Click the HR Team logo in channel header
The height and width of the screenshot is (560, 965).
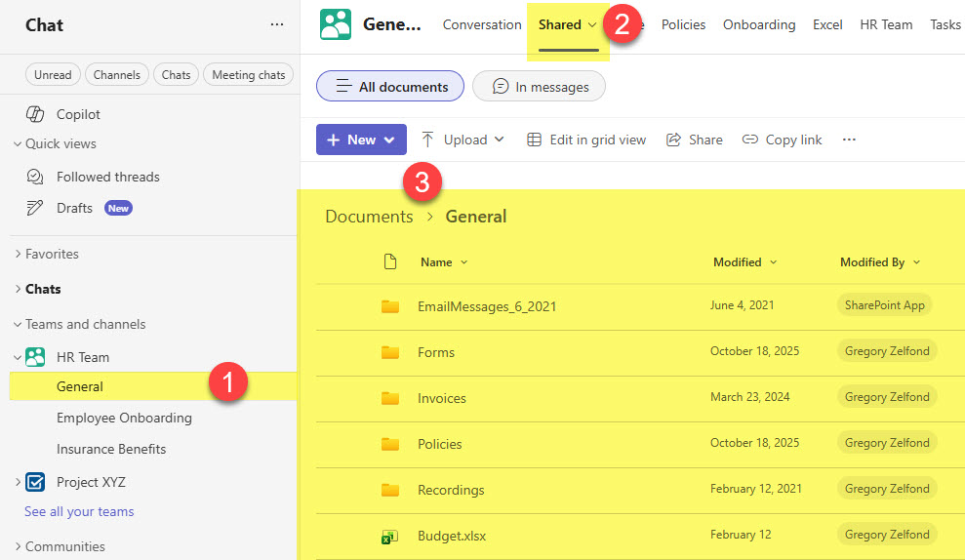[x=336, y=24]
